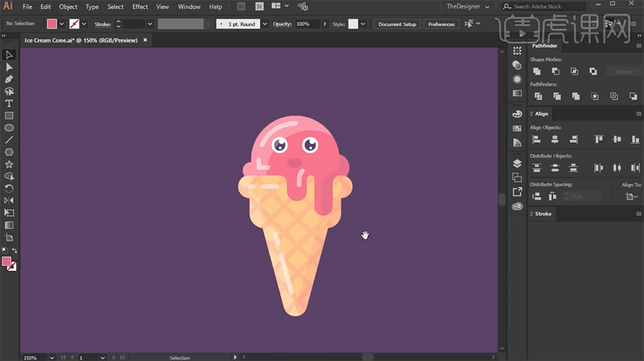Click Horizontal Align Center icon
Screen dimensions: 644x361
pos(555,139)
